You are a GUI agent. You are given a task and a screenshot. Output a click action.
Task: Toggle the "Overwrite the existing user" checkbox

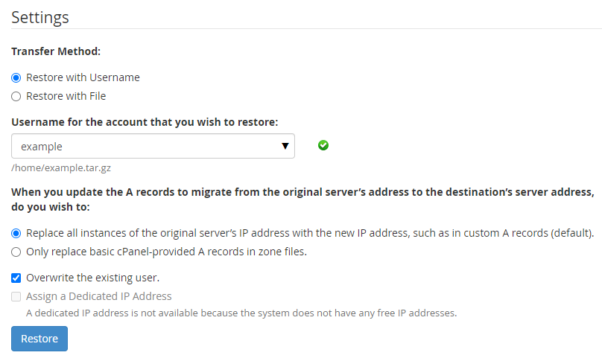coord(16,278)
